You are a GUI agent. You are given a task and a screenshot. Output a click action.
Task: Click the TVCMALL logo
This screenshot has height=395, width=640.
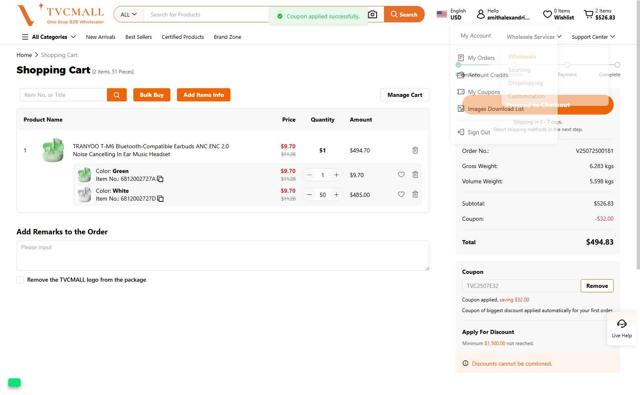click(x=60, y=14)
